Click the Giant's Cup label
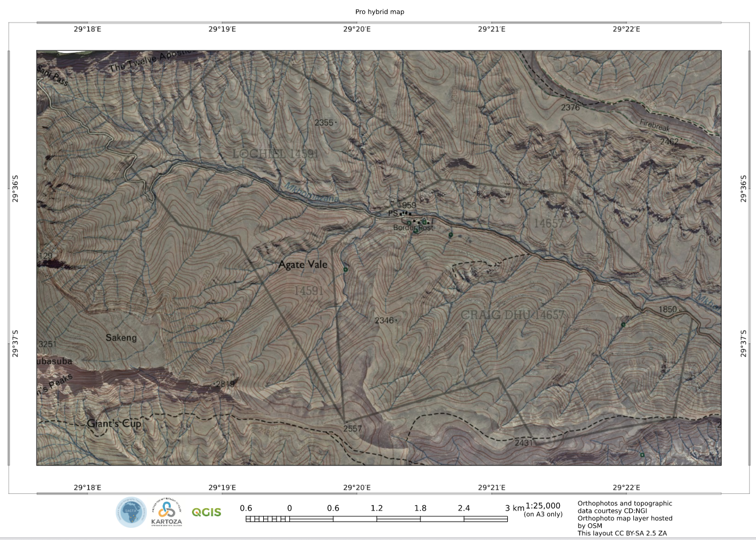 pyautogui.click(x=114, y=424)
